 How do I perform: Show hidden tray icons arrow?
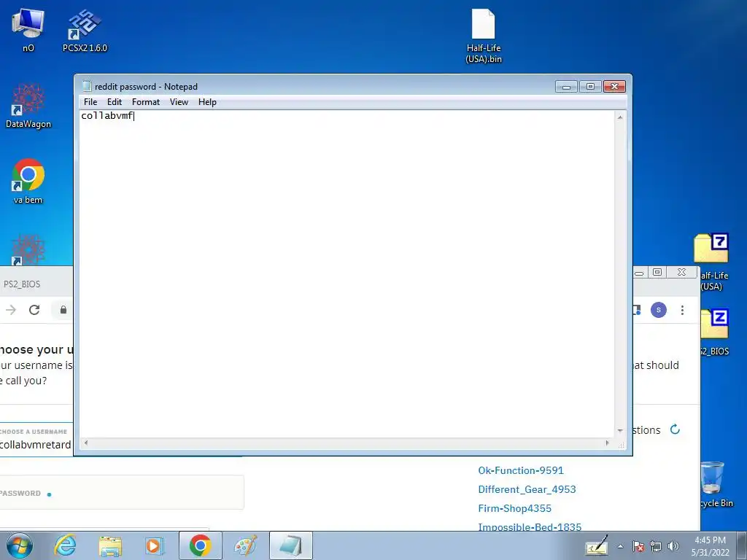[x=620, y=546]
